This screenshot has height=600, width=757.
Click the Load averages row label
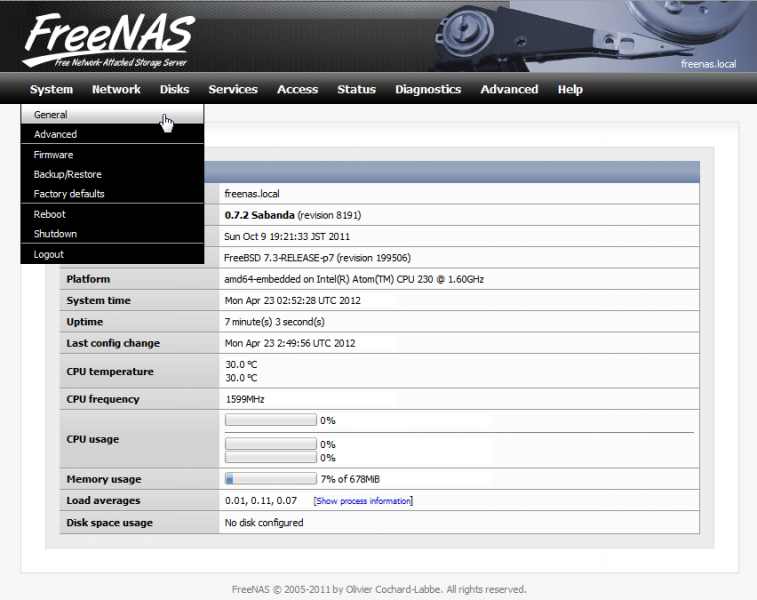click(103, 501)
